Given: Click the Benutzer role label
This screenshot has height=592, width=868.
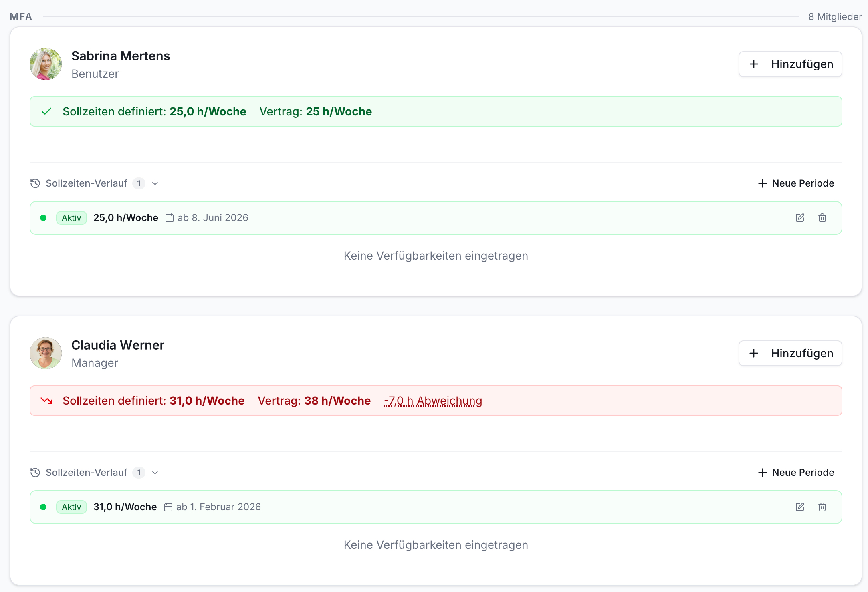Looking at the screenshot, I should click(95, 74).
